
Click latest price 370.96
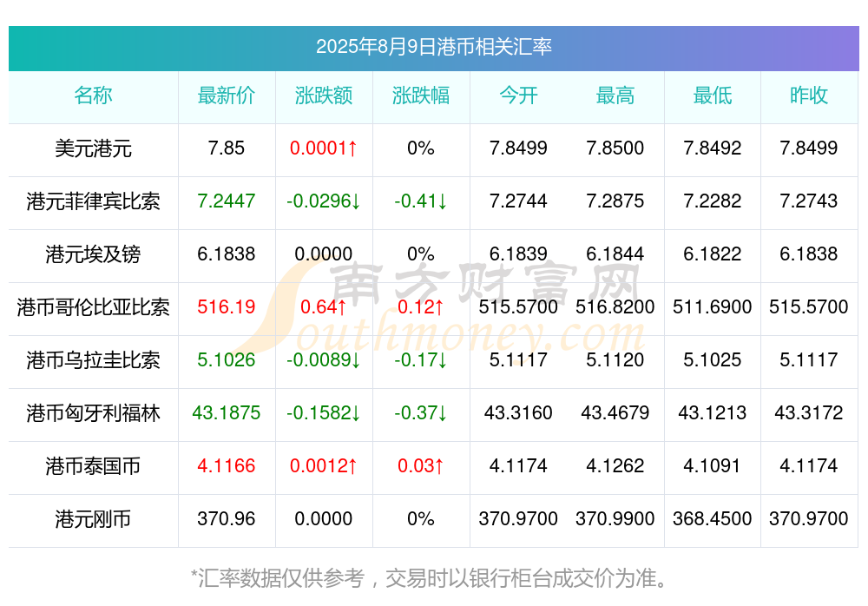(227, 518)
